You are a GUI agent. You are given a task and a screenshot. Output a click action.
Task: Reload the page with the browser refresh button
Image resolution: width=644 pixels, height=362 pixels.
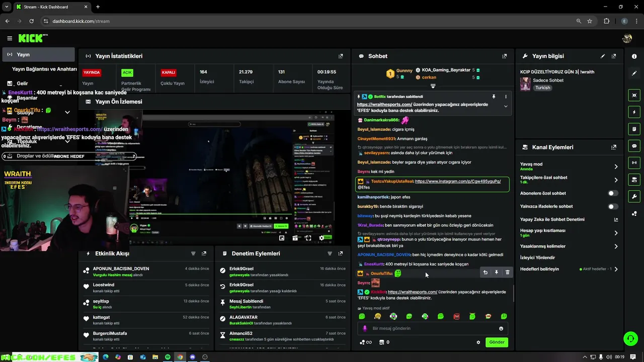click(x=31, y=21)
